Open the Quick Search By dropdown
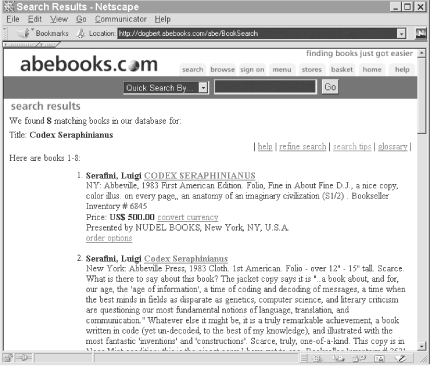 point(166,88)
